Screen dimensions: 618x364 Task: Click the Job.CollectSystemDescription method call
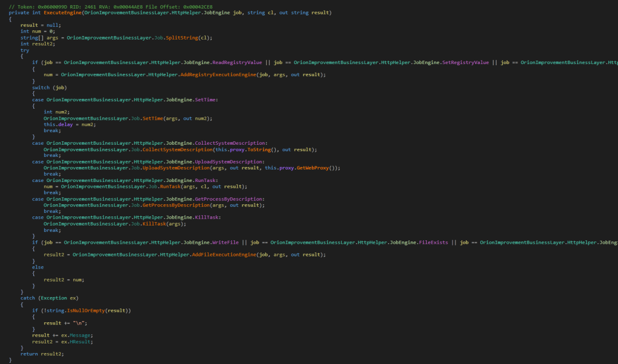[x=177, y=150]
